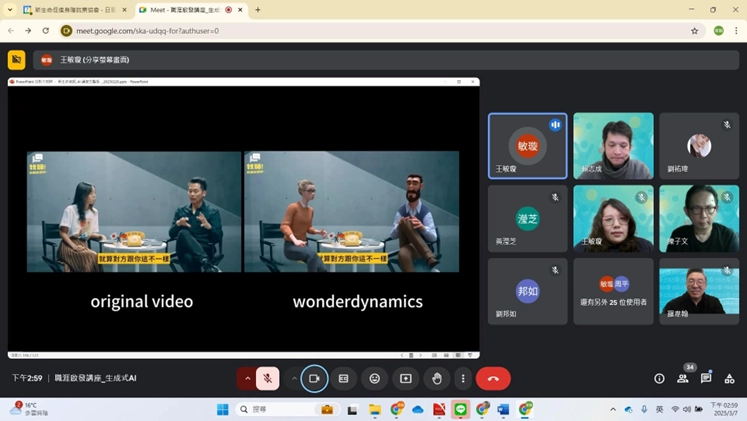The height and width of the screenshot is (421, 747).
Task: Click the yellow stop-presentation icon at top left
Action: coord(17,60)
